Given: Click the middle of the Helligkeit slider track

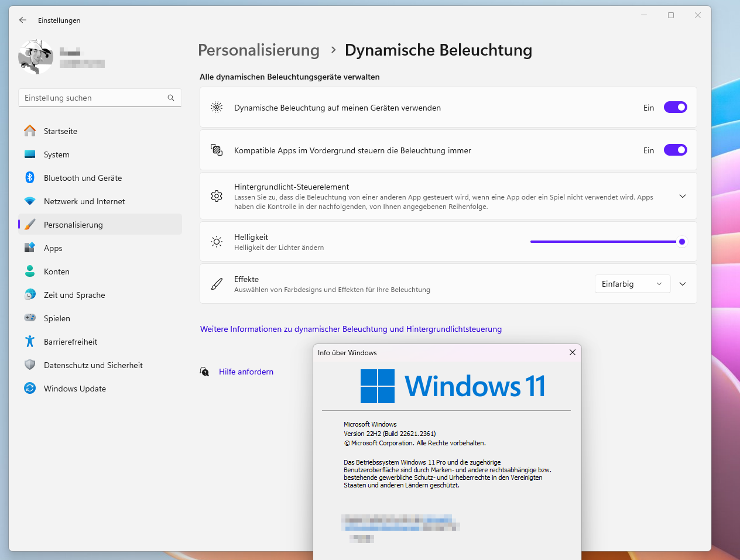Looking at the screenshot, I should pos(606,242).
